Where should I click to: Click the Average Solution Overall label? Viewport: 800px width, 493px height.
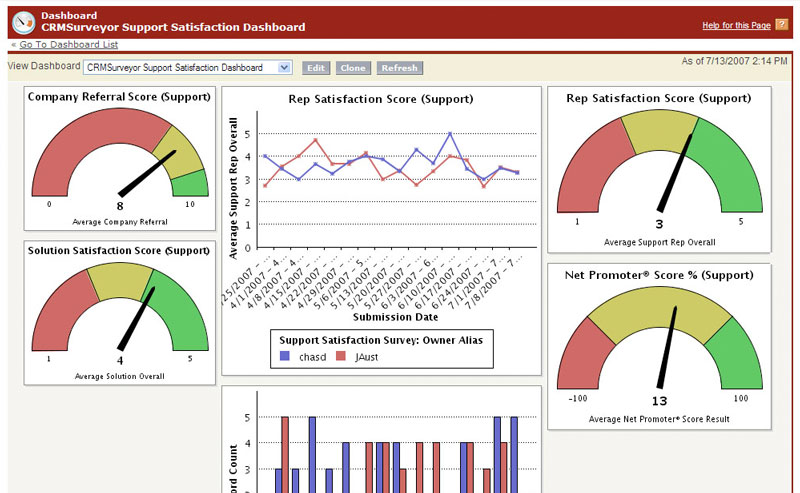(x=120, y=376)
